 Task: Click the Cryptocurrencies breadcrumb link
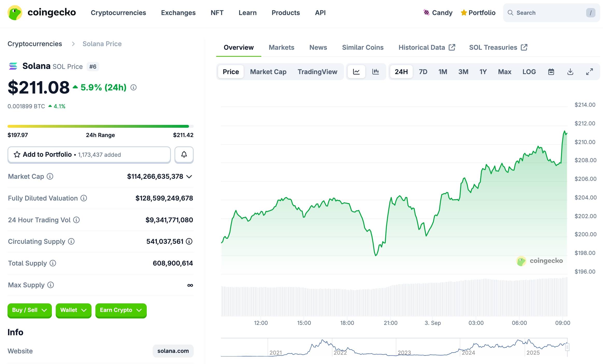pyautogui.click(x=35, y=44)
